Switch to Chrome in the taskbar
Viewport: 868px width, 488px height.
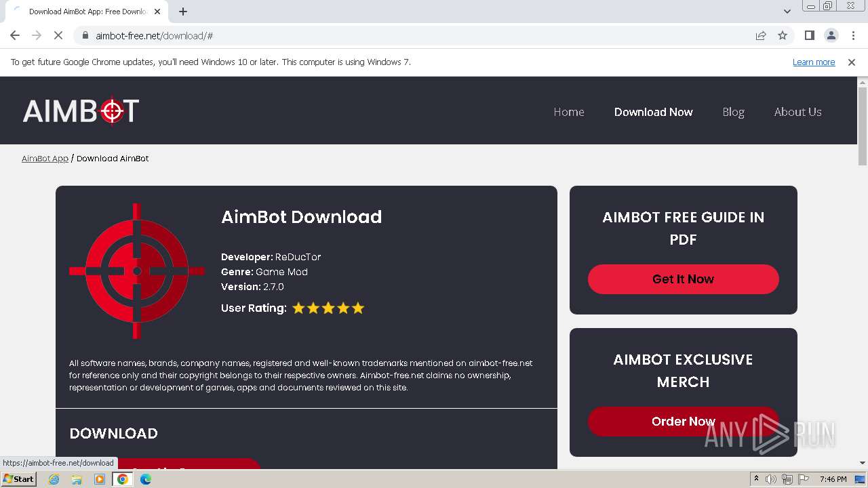pyautogui.click(x=123, y=479)
